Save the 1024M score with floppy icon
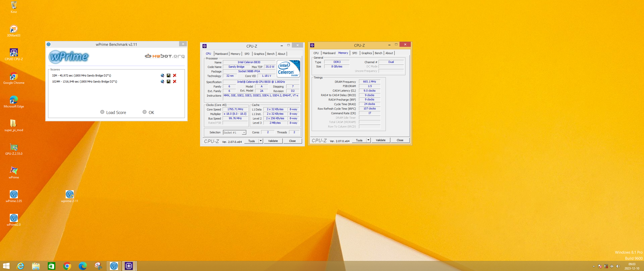 tap(169, 82)
